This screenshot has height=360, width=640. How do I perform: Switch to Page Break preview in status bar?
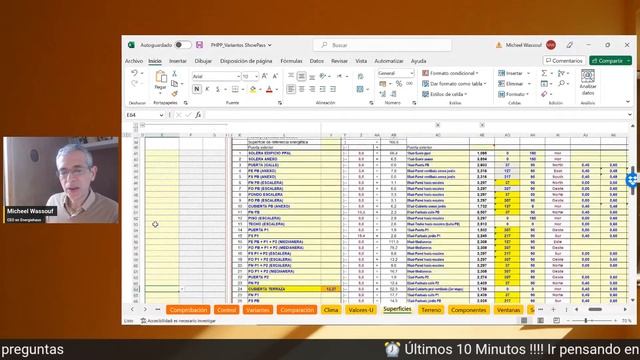pyautogui.click(x=556, y=321)
